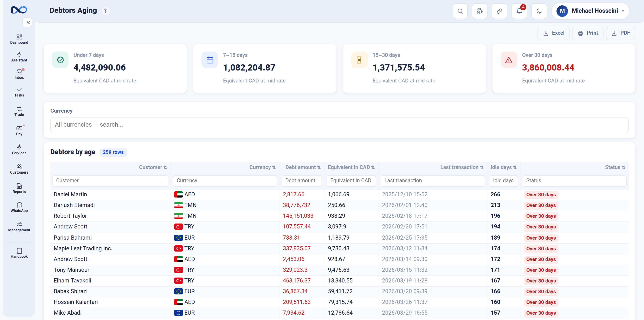Print the debtors report

pyautogui.click(x=588, y=33)
